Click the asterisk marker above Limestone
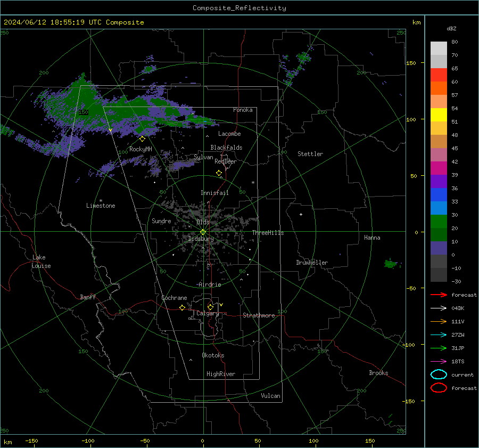The image size is (479, 448). 101,201
